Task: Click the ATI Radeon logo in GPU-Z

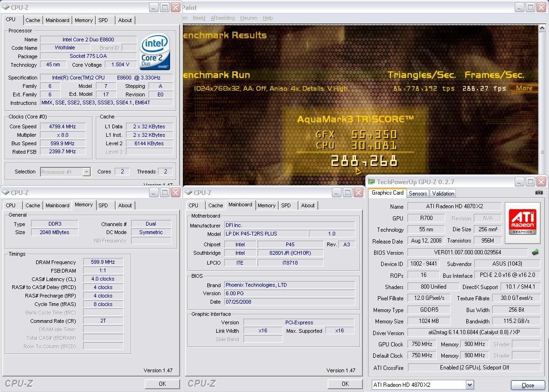Action: 522,223
